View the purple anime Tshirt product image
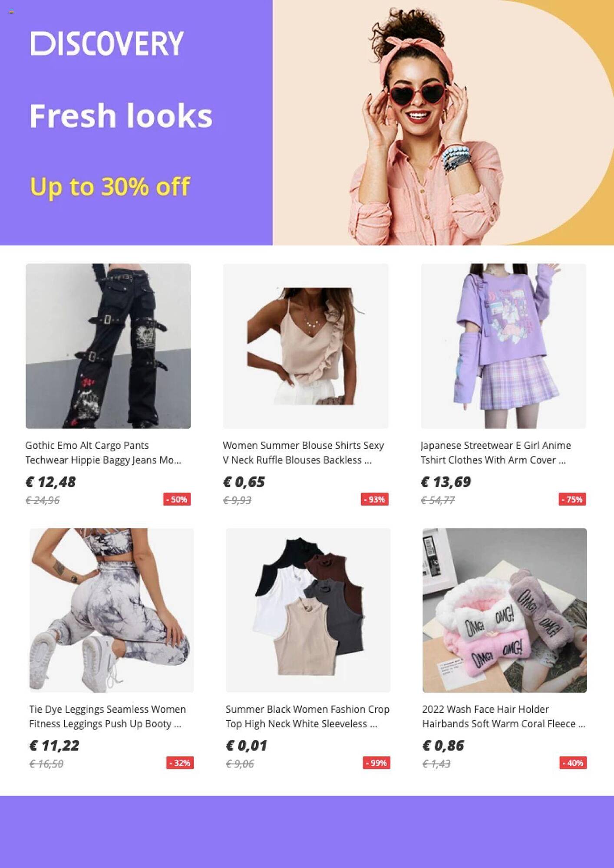 (x=504, y=346)
